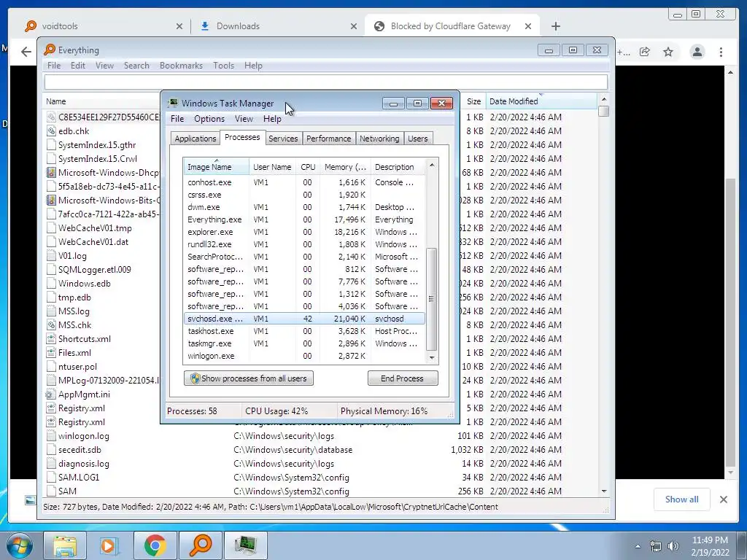Switch to Users tab

click(418, 139)
